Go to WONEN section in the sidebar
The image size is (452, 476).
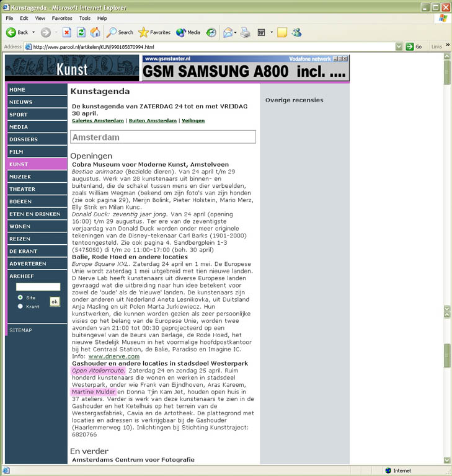pyautogui.click(x=37, y=226)
